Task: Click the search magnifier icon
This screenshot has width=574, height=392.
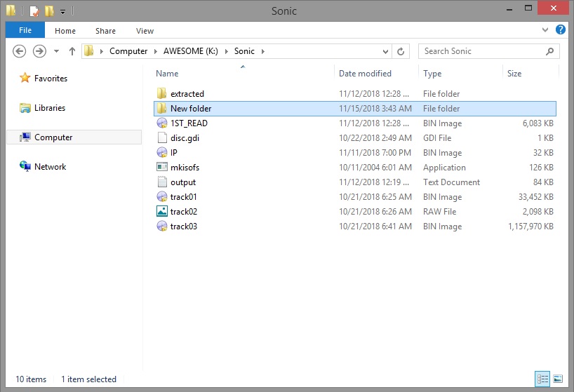Action: [x=549, y=52]
